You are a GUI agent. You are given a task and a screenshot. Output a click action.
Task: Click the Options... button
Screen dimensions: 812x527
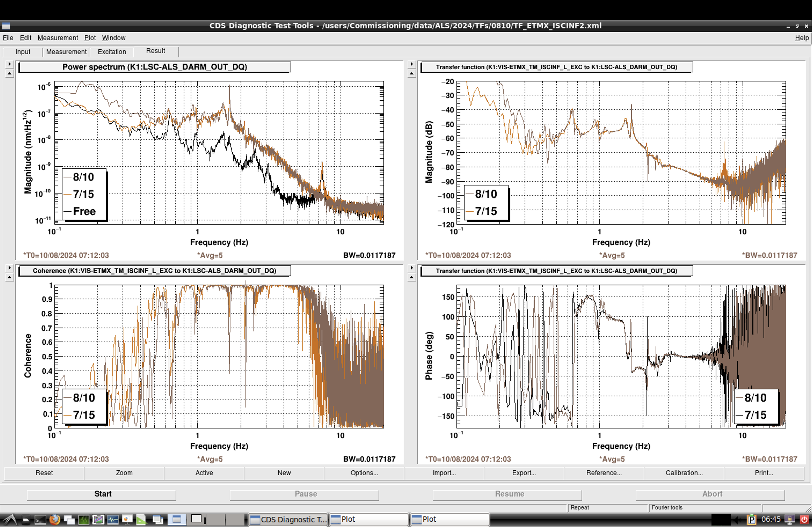coord(364,473)
